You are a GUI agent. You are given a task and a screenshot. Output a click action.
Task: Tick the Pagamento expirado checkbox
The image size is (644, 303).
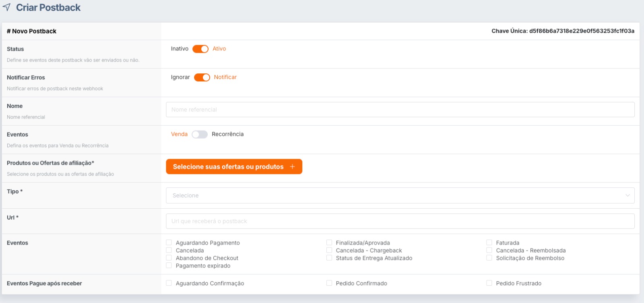[169, 266]
